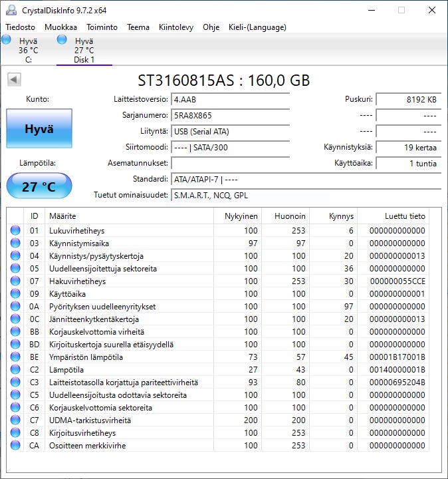Click the status orb for Hakuvirhetiheys row
448x479 pixels.
point(15,281)
